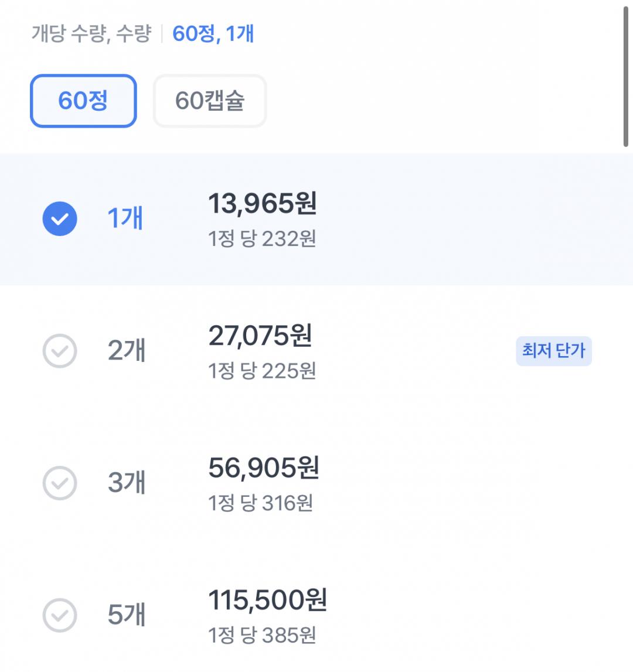Viewport: 633px width, 672px height.
Task: Click the 최저 단가 badge
Action: point(553,351)
